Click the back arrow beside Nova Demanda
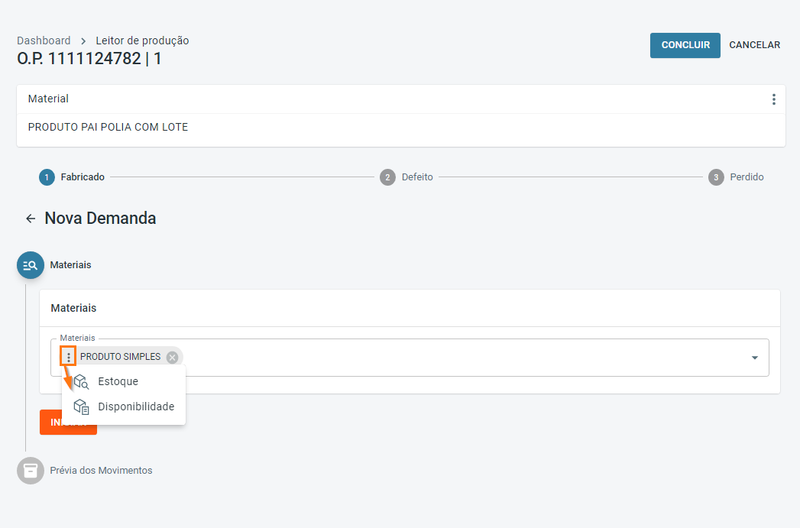 (31, 218)
